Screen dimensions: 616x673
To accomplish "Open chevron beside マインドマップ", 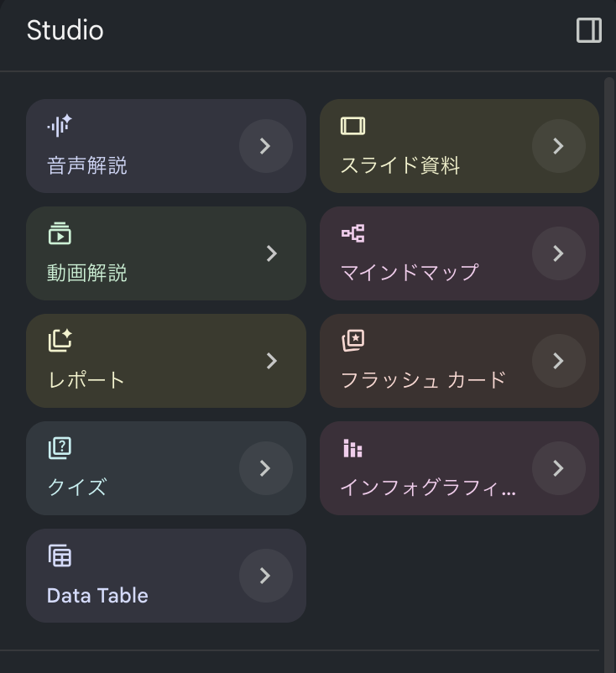I will pos(558,253).
